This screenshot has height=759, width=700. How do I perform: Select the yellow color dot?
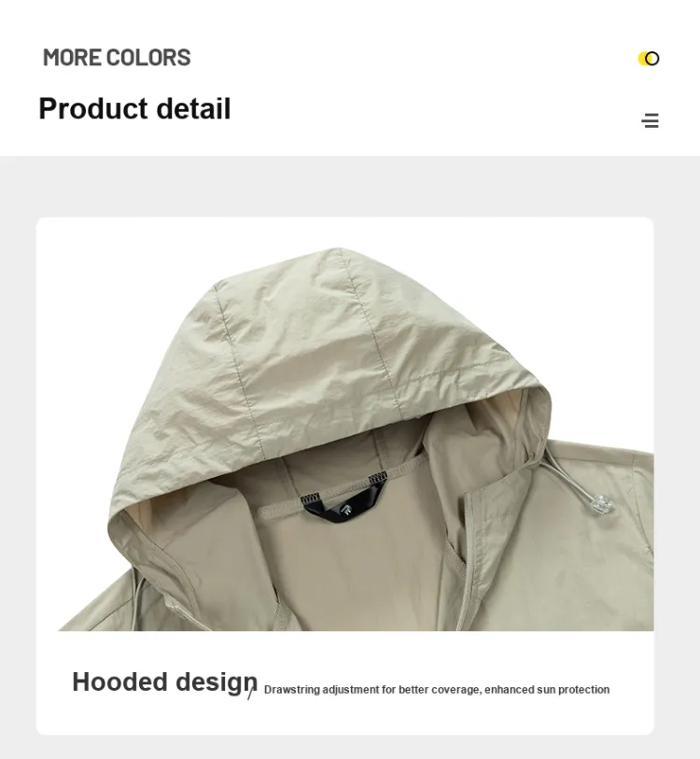coord(642,59)
